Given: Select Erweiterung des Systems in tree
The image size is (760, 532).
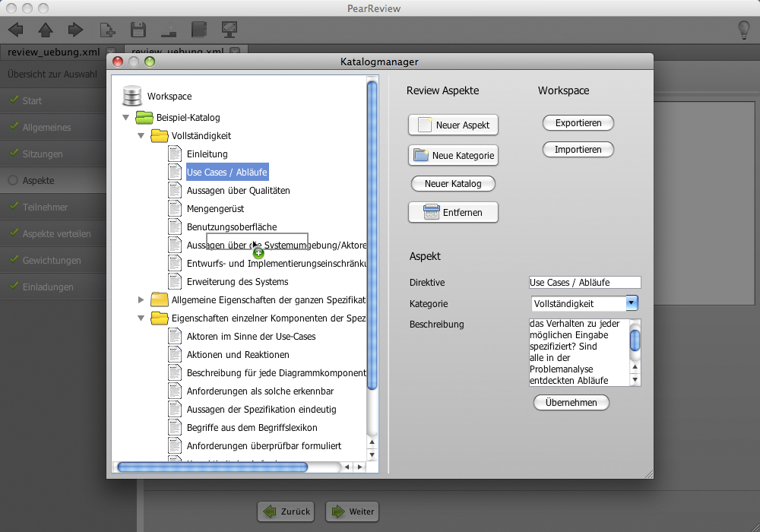Looking at the screenshot, I should coord(237,281).
